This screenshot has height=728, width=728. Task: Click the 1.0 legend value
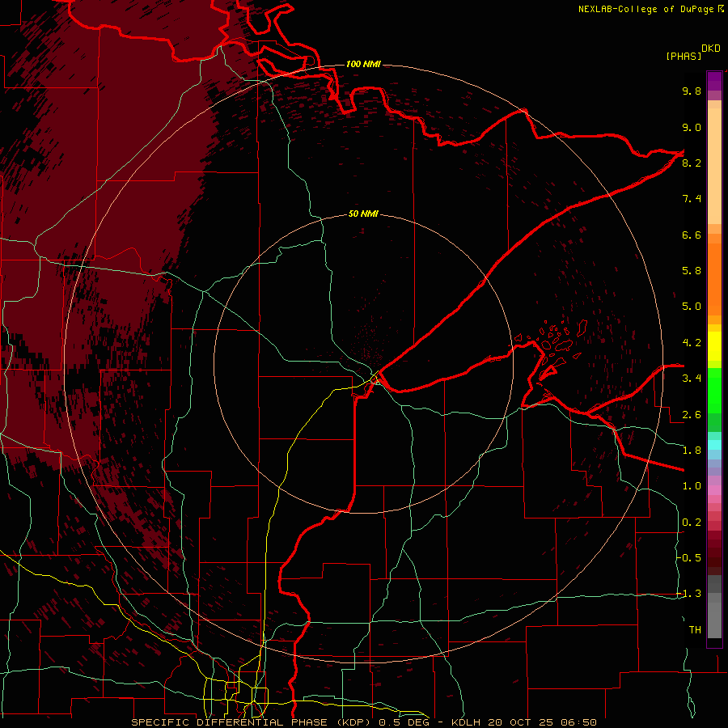tap(692, 486)
